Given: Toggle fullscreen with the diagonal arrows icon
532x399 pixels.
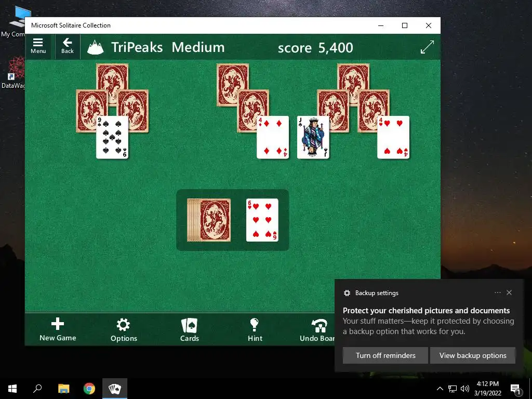Looking at the screenshot, I should point(427,47).
